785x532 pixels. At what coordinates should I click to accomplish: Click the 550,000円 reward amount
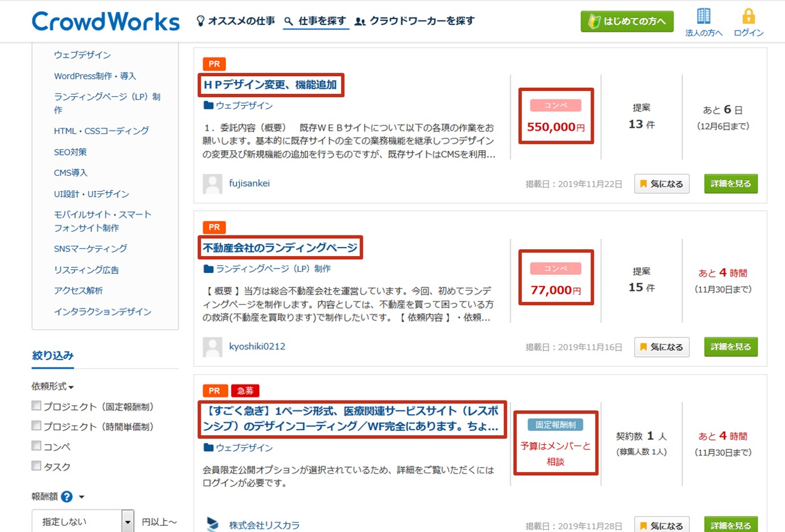[x=556, y=127]
